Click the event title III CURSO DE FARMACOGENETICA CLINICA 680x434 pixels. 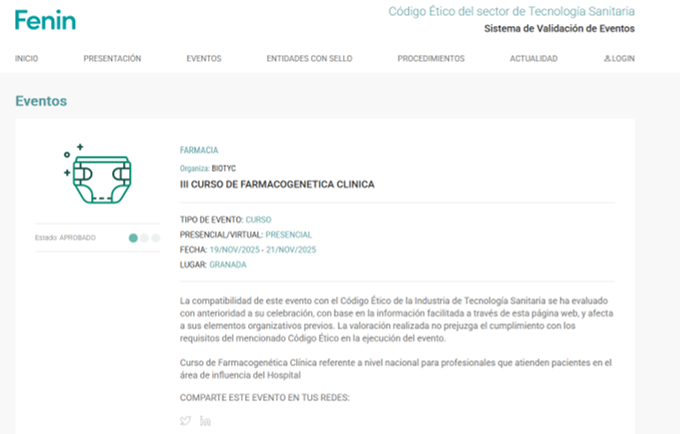tap(277, 184)
